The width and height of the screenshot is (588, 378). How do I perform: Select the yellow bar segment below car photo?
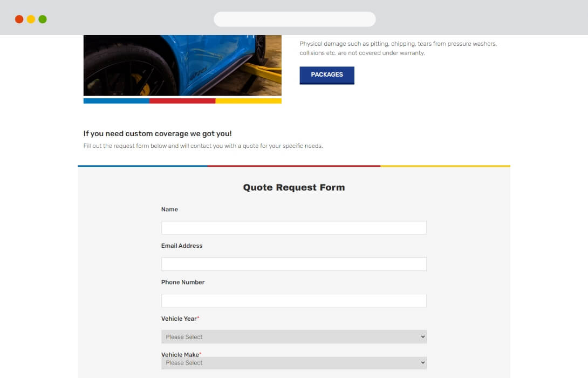248,100
